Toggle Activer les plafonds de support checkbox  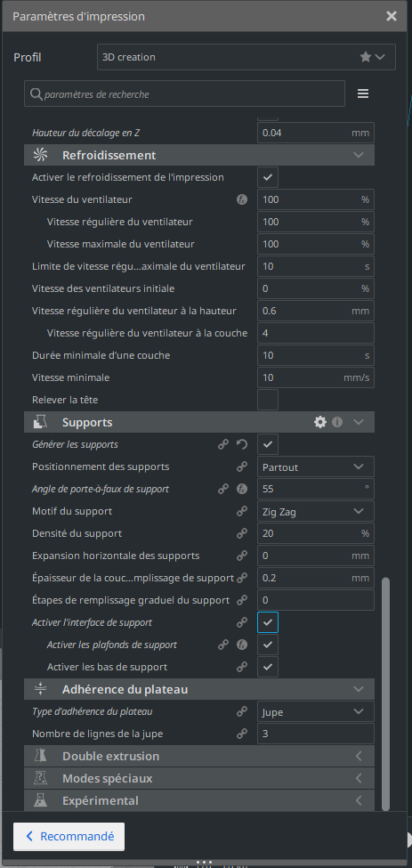268,645
